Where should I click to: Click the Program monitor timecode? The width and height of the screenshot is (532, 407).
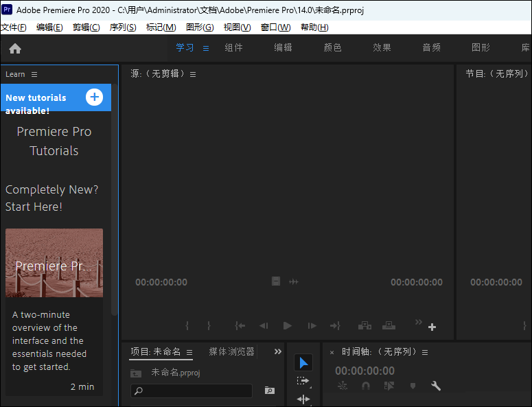coord(496,282)
